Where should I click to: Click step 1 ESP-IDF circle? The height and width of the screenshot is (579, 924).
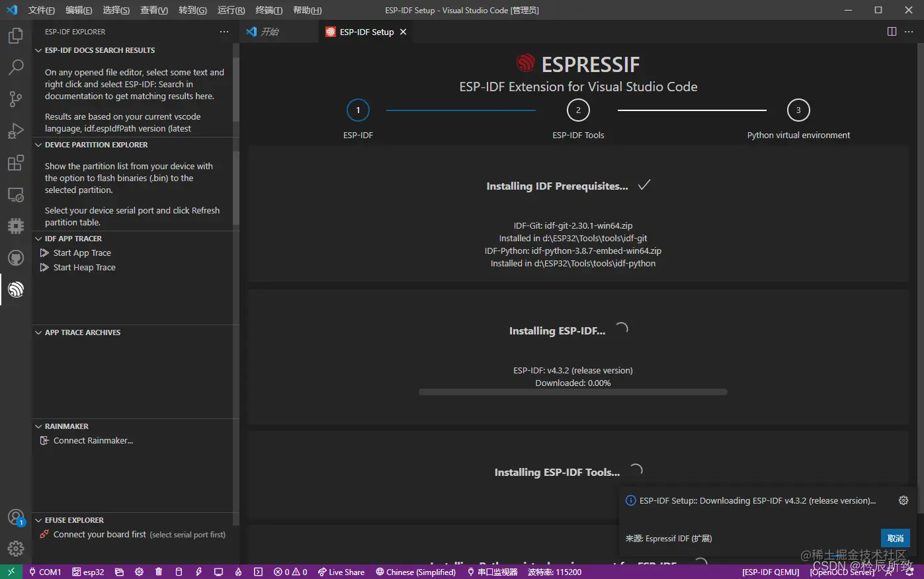(358, 110)
